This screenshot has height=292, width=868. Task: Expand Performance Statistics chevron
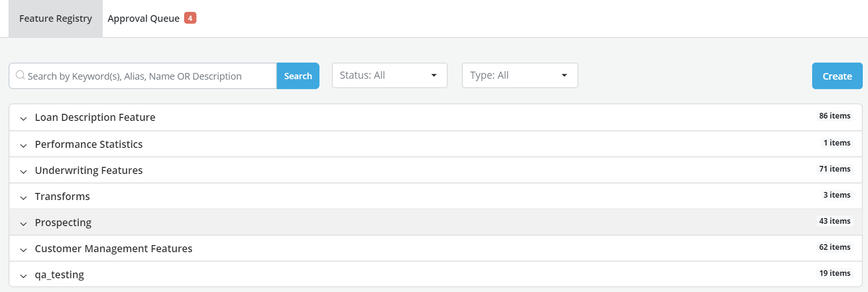coord(23,146)
